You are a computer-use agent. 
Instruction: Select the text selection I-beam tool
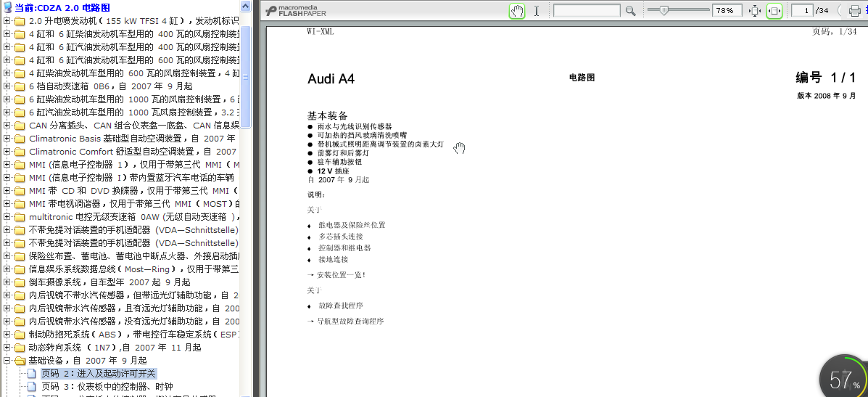536,10
